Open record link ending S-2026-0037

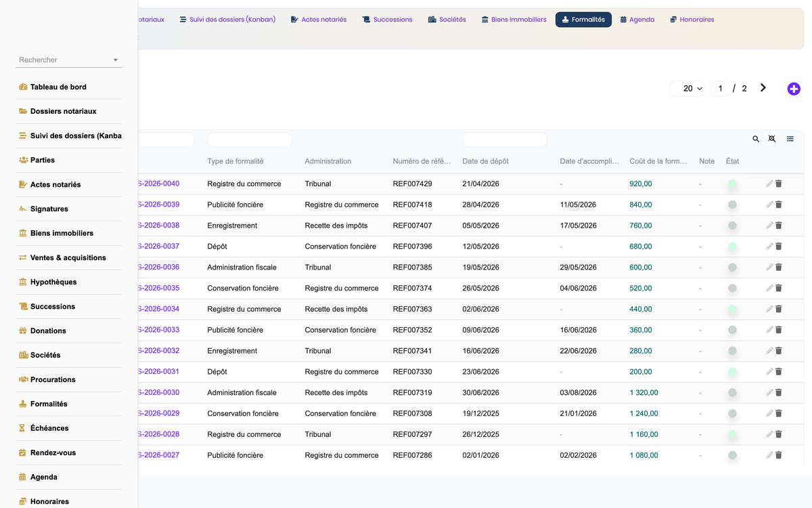158,247
